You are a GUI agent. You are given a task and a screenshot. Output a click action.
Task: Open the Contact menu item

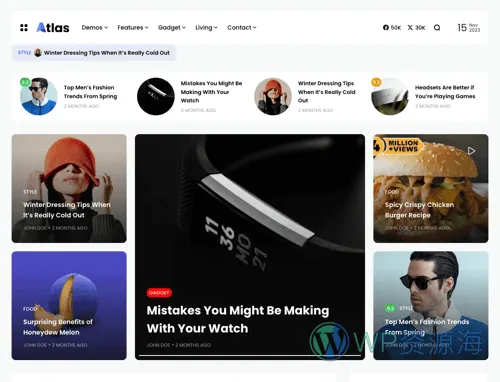point(242,28)
